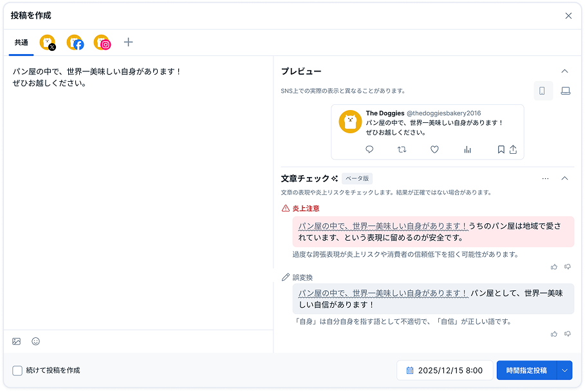Thumbs down the 誤変換 suggestion

[x=568, y=333]
